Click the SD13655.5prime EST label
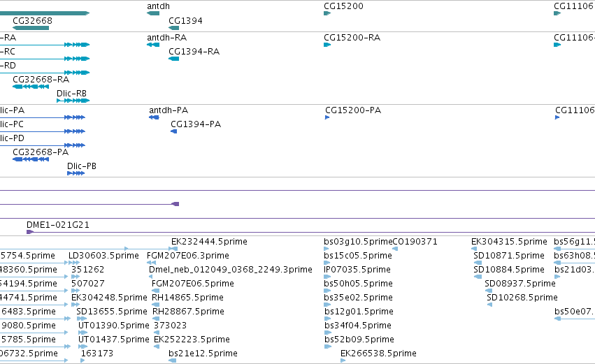Image resolution: width=595 pixels, height=364 pixels. click(112, 312)
